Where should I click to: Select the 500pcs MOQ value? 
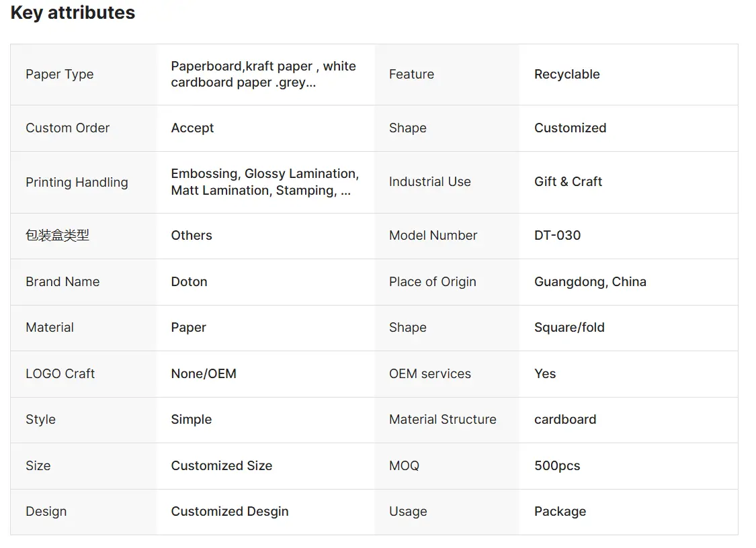[x=557, y=465]
